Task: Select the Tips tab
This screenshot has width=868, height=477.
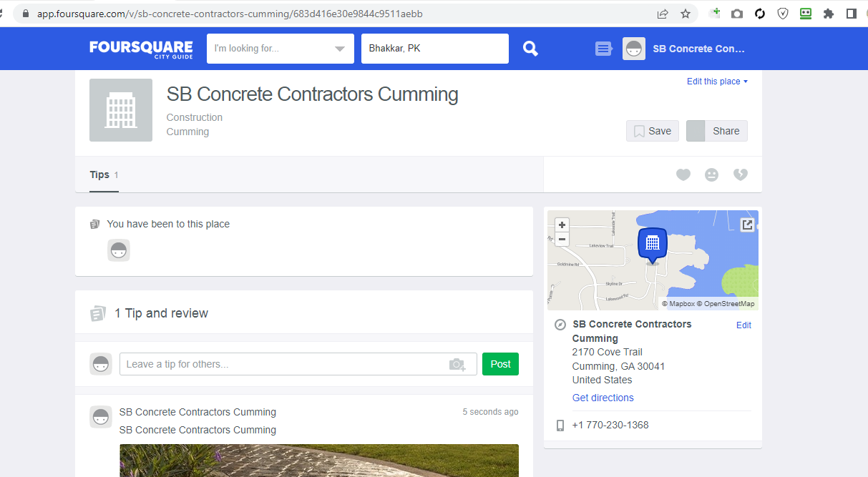Action: coord(104,174)
